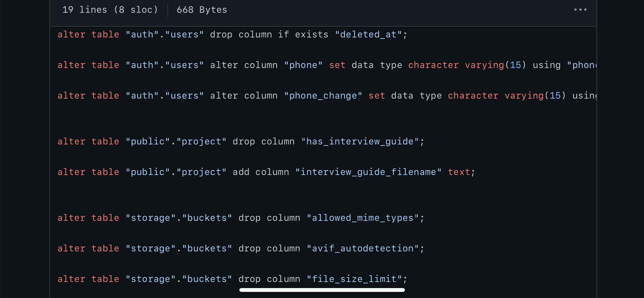Select the 'interview_guide_filename' add column line

coord(266,172)
